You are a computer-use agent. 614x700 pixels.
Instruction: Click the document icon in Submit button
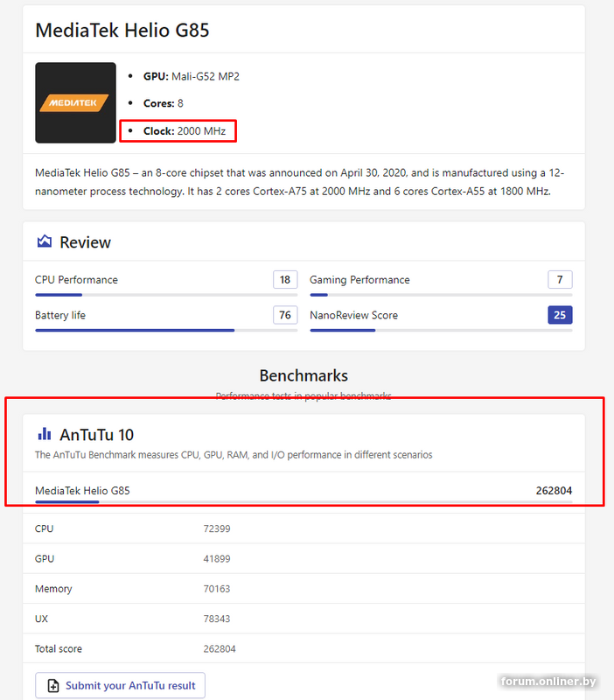(53, 685)
